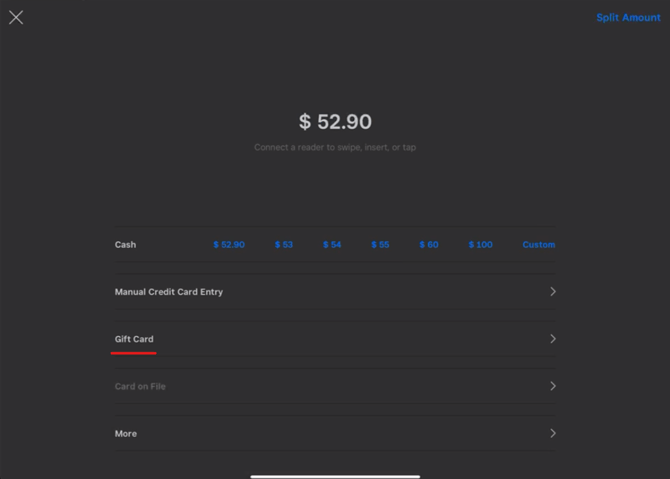Choose $60 cash tender
Image resolution: width=670 pixels, height=479 pixels.
(428, 245)
